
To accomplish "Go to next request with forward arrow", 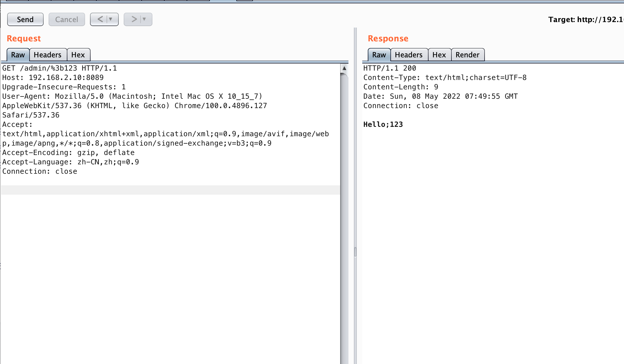I will (x=134, y=19).
